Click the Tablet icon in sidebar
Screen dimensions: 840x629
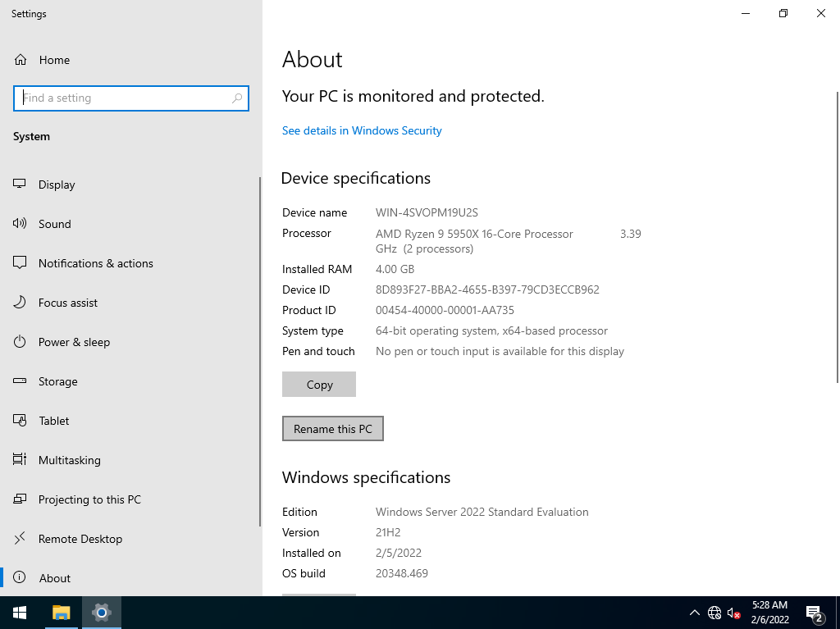[x=20, y=421]
